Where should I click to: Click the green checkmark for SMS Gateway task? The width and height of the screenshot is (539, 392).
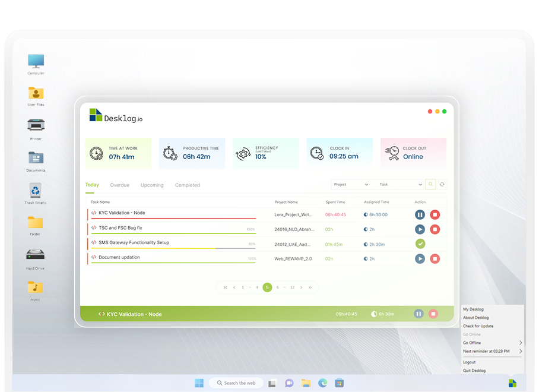point(420,244)
